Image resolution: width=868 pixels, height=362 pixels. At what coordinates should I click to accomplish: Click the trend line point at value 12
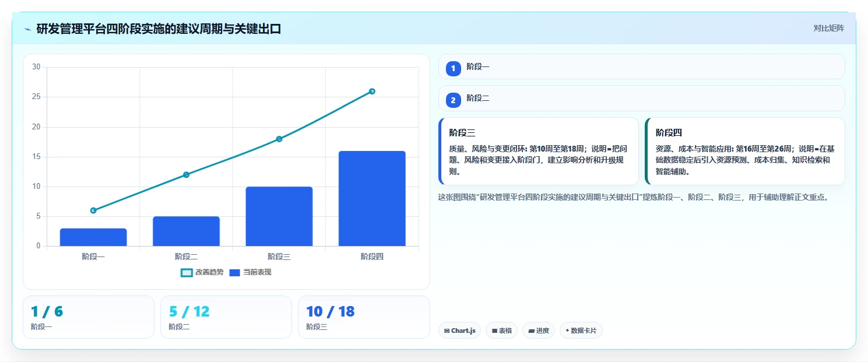point(186,174)
